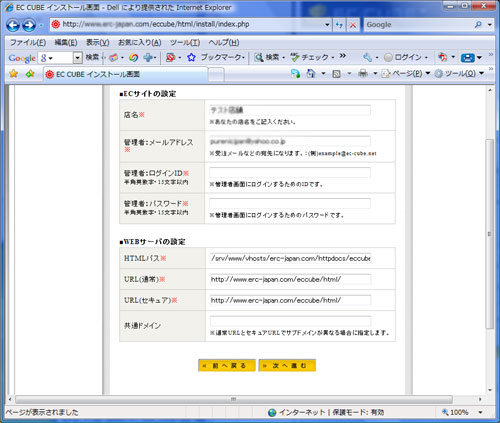Click the Google toolbar ログイン button
The image size is (500, 423).
(402, 57)
